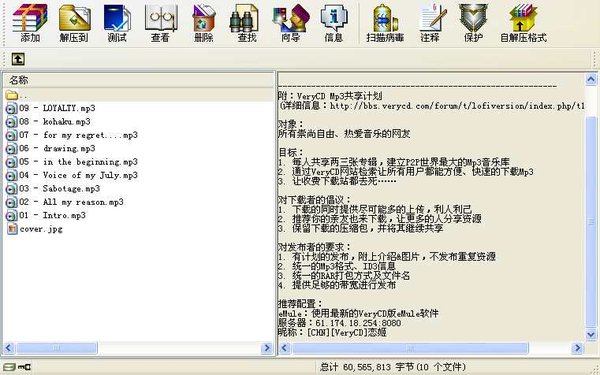600x375 pixels.
Task: Go up one folder level button
Action: click(x=18, y=59)
